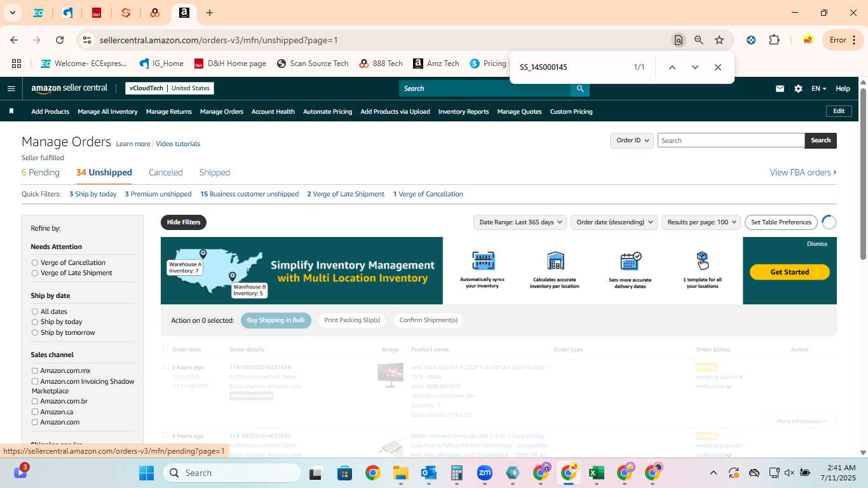
Task: Click the Seller Central top search field
Action: [484, 88]
